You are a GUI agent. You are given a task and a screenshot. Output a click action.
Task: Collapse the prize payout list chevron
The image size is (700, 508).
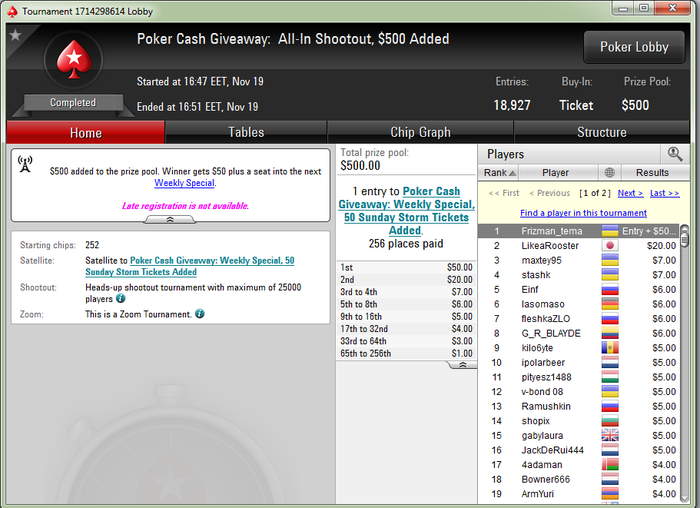click(x=462, y=365)
